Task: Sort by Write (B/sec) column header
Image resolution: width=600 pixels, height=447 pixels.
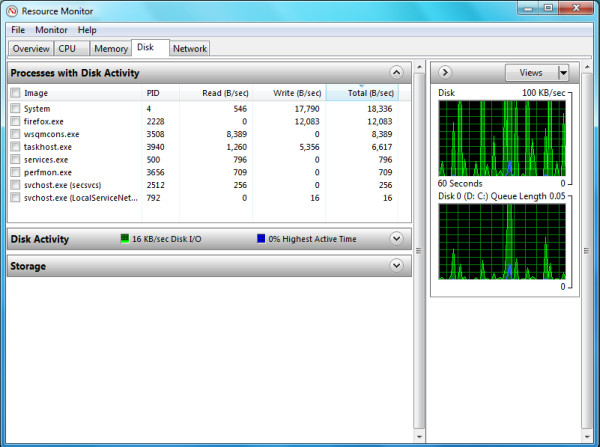Action: point(289,93)
